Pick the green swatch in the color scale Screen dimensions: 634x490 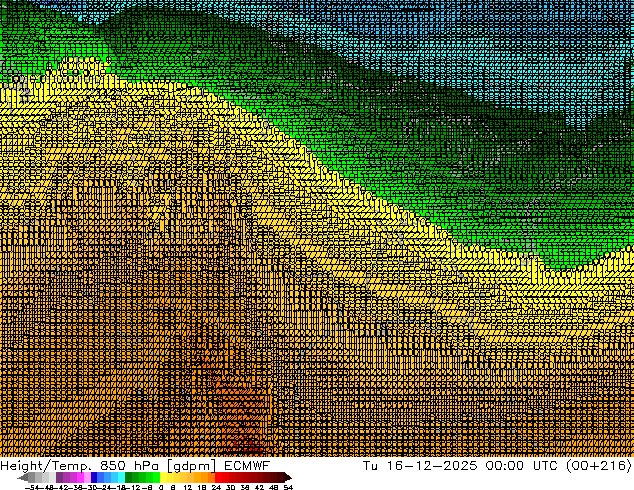[x=140, y=478]
